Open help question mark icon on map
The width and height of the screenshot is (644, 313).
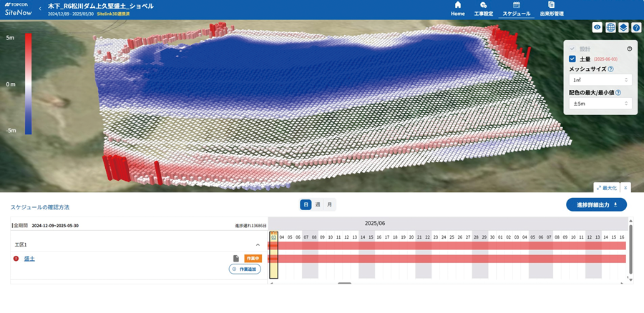pos(636,28)
